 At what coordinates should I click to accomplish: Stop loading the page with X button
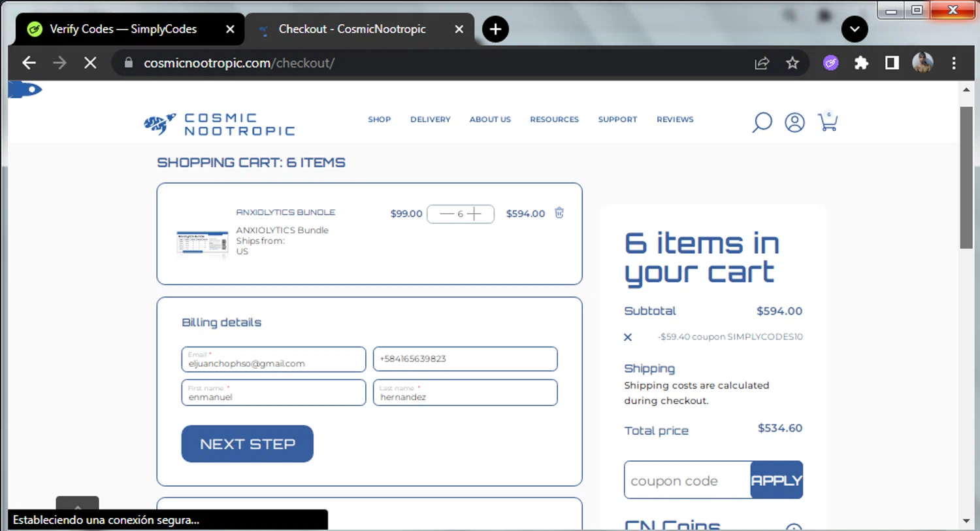pyautogui.click(x=90, y=63)
